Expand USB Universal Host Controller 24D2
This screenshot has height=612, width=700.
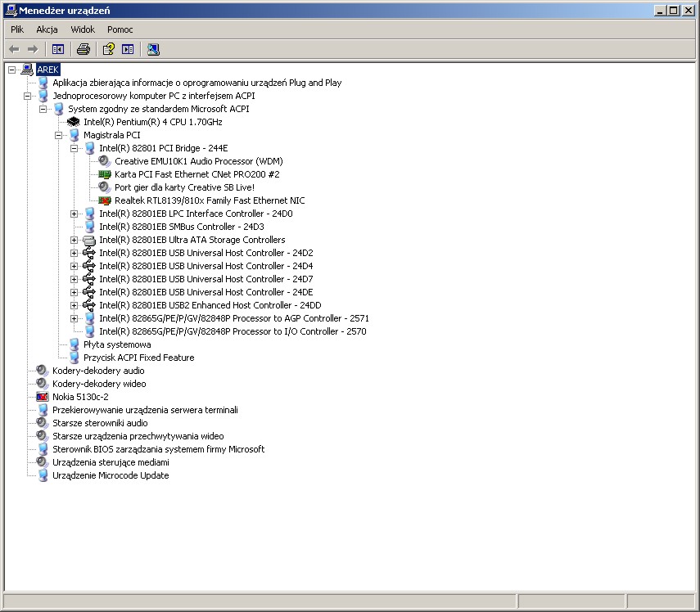[75, 253]
